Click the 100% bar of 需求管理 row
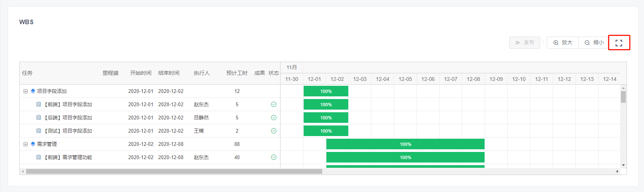Screen dimensions: 644x192 point(405,144)
